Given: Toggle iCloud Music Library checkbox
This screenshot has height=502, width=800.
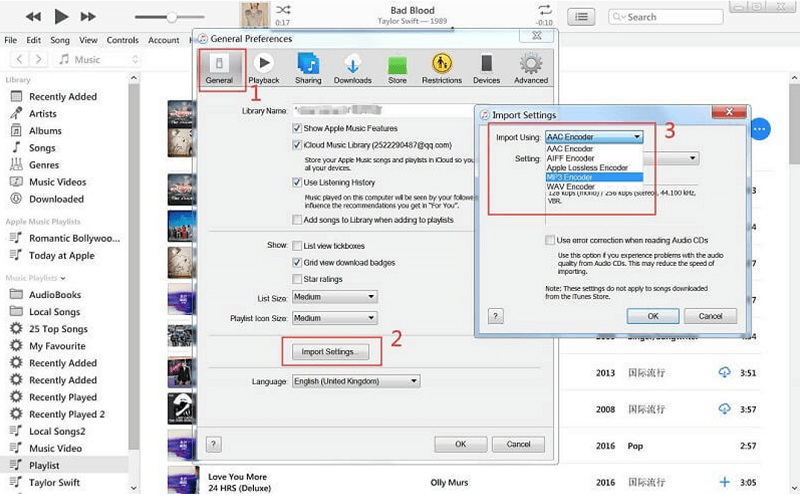Looking at the screenshot, I should point(297,145).
